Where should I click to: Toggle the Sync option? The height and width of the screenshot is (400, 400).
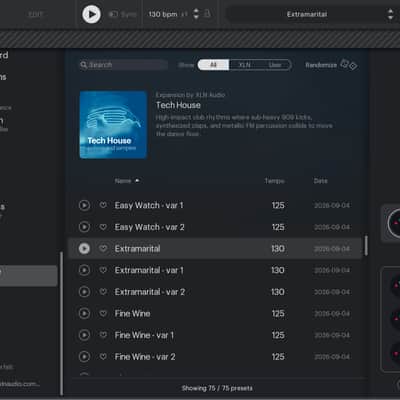click(x=123, y=14)
